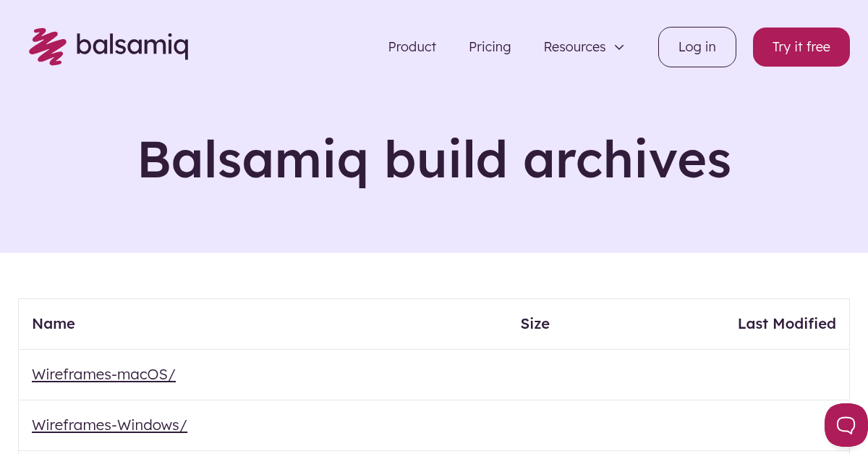Open the Wireframes-Windows build folder
The image size is (868, 454).
[109, 425]
